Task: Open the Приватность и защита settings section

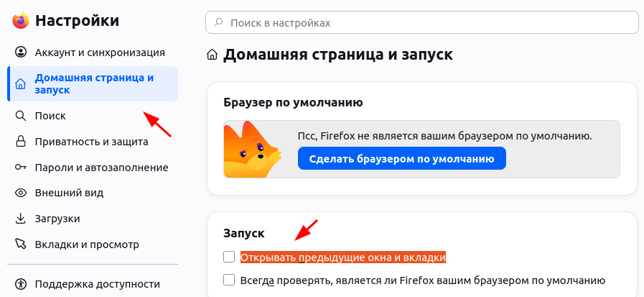Action: [93, 142]
